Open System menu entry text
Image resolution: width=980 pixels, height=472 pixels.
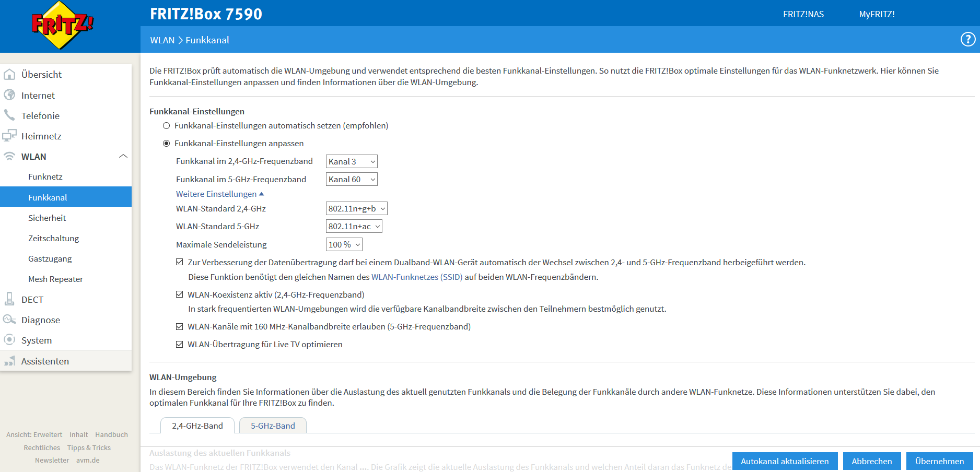[x=37, y=340]
